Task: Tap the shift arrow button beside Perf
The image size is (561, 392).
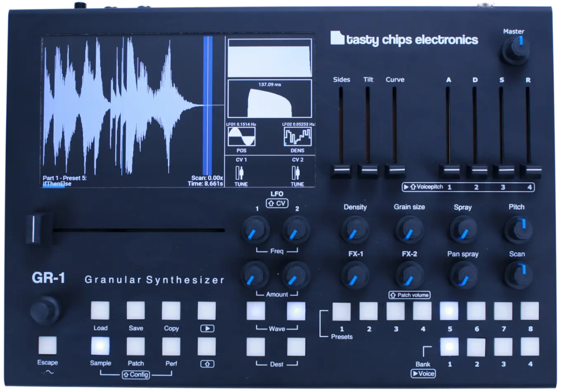Action: 207,346
